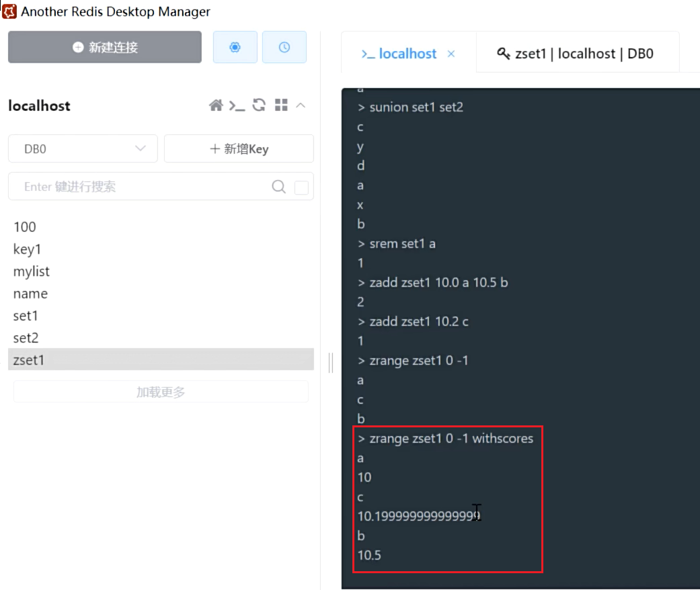Image resolution: width=700 pixels, height=590 pixels.
Task: Open command log via the clock icon
Action: tap(284, 47)
